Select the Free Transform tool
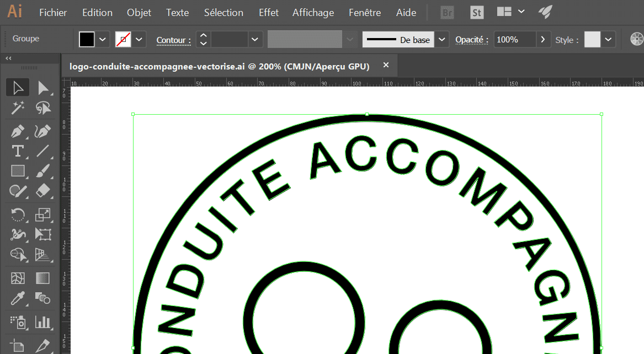 [x=42, y=234]
